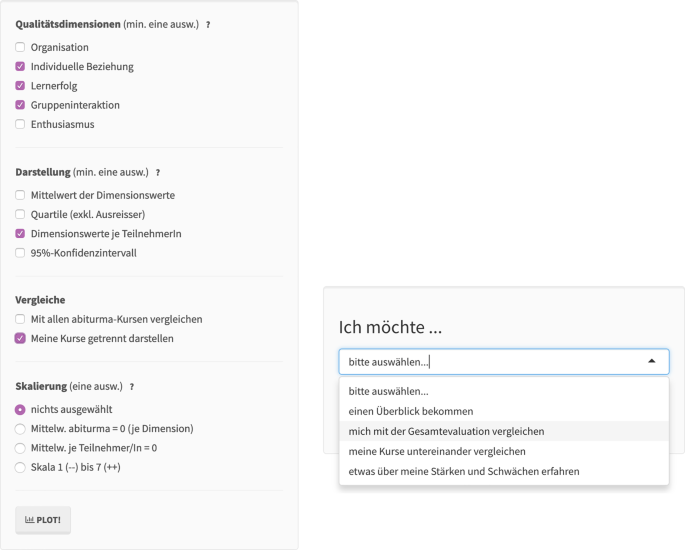Click help question mark beside Skalierung

(x=132, y=387)
